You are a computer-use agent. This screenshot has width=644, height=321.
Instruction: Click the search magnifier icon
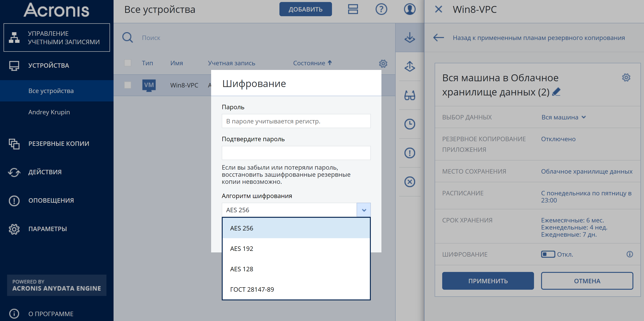tap(128, 38)
